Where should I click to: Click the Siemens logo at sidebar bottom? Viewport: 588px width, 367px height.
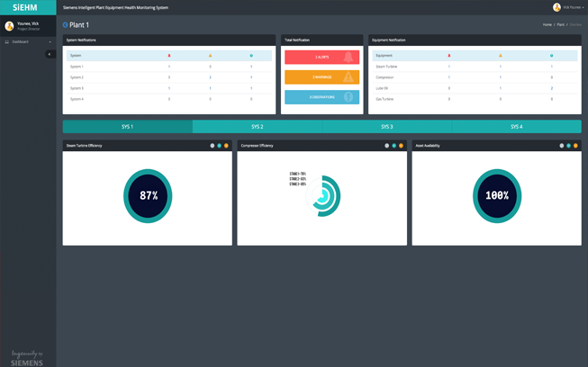coord(27,358)
